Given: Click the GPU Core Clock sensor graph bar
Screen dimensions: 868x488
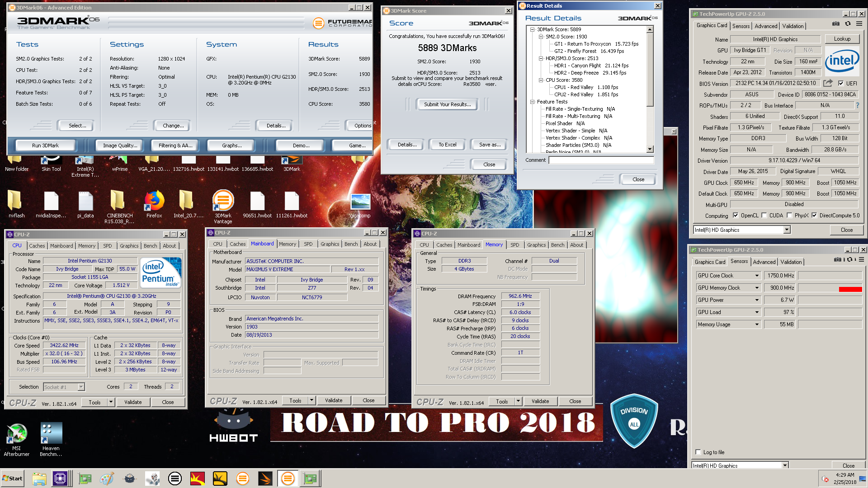Looking at the screenshot, I should click(830, 276).
